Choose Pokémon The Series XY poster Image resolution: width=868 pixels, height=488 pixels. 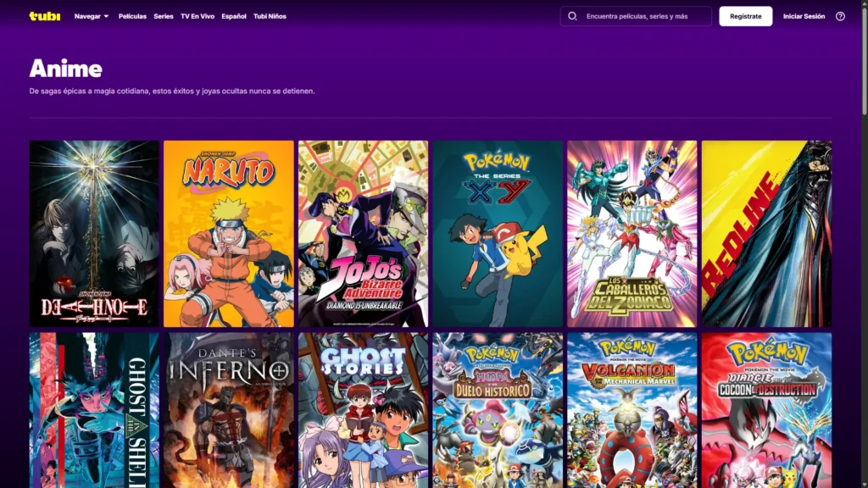click(x=498, y=234)
